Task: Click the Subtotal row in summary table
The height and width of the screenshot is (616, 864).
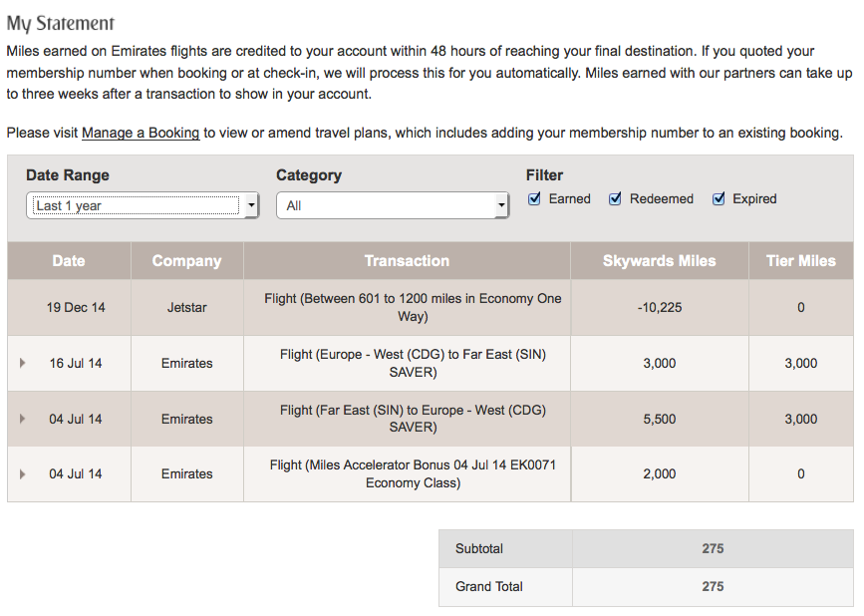Action: tap(646, 549)
